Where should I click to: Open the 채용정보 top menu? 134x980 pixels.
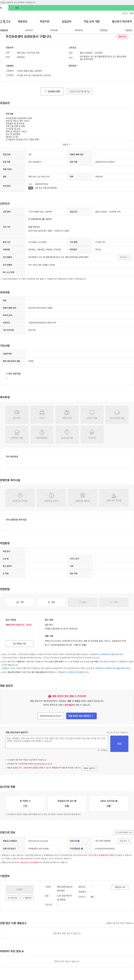click(x=22, y=22)
